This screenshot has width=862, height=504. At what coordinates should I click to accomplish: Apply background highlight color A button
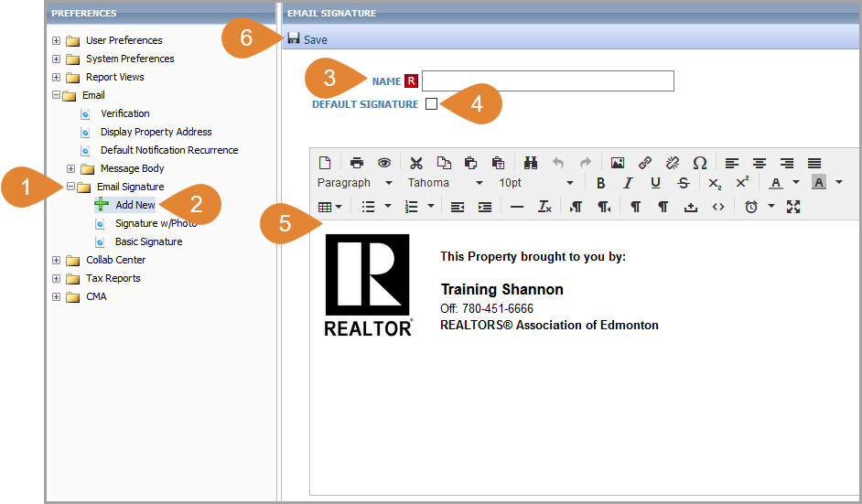click(x=819, y=182)
